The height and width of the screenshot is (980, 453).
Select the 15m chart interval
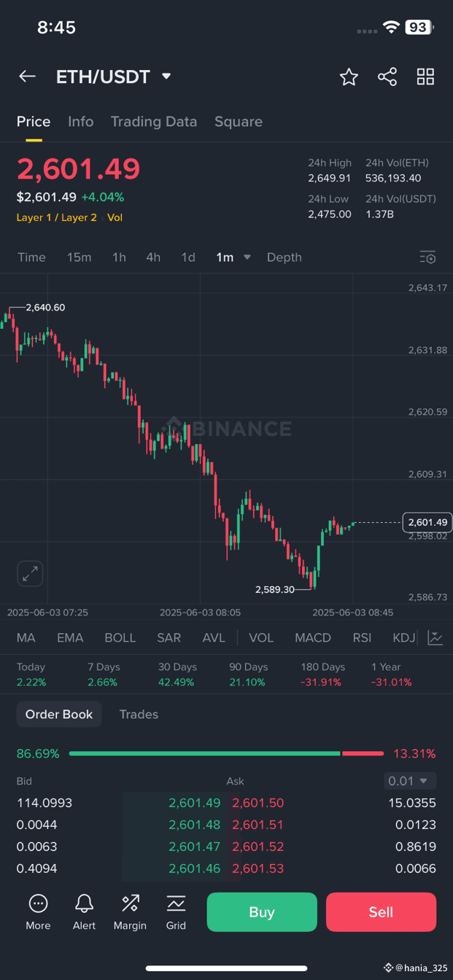point(80,257)
